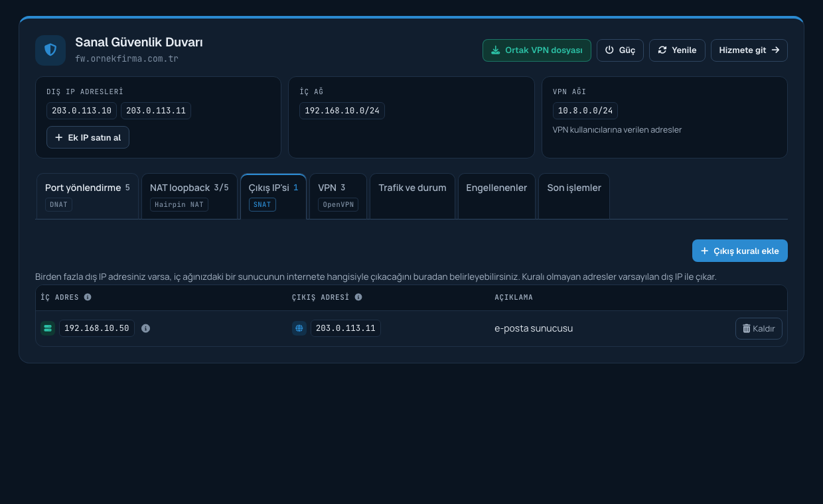Click the Sanal Güvenlik Duvarı title
This screenshot has height=504, width=823.
click(139, 42)
